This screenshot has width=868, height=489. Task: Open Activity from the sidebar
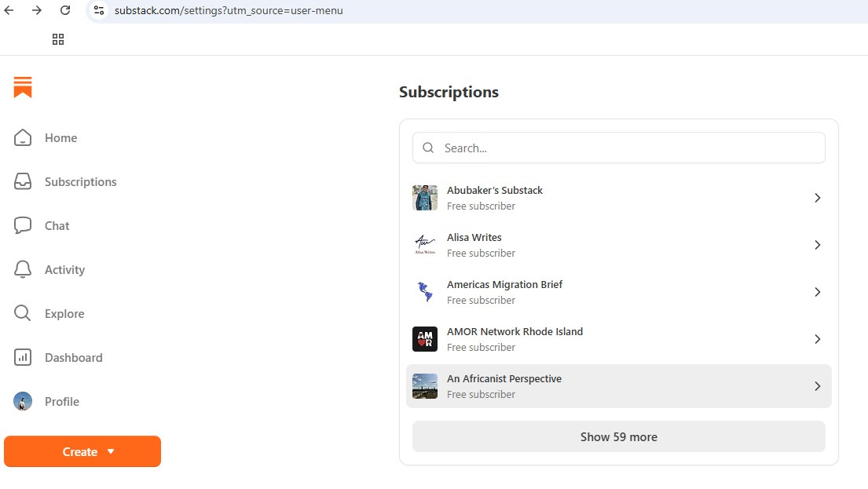(64, 270)
